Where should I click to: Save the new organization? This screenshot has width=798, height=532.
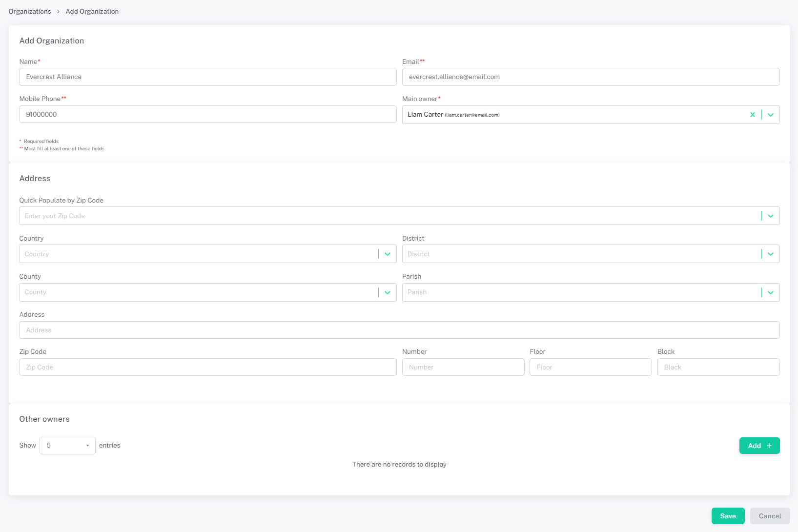[x=728, y=516]
